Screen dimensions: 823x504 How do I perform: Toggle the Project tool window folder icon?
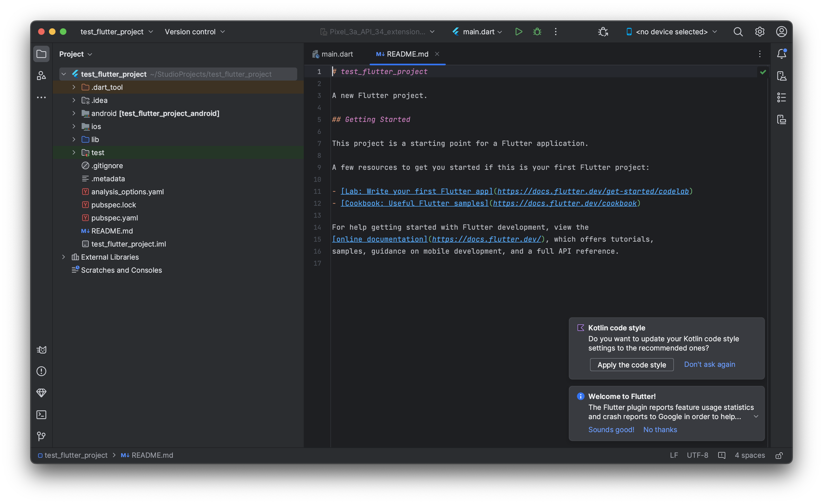[x=41, y=54]
